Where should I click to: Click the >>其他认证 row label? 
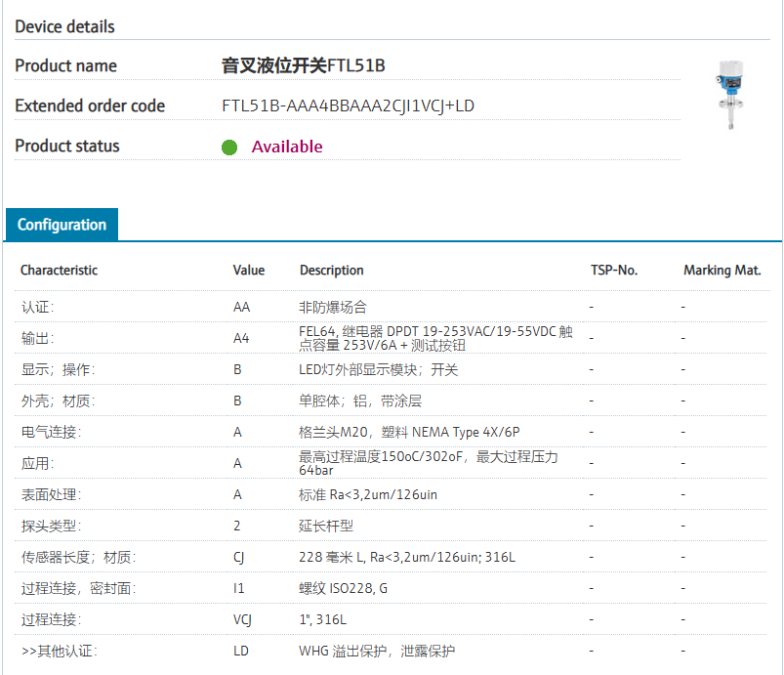tap(59, 651)
